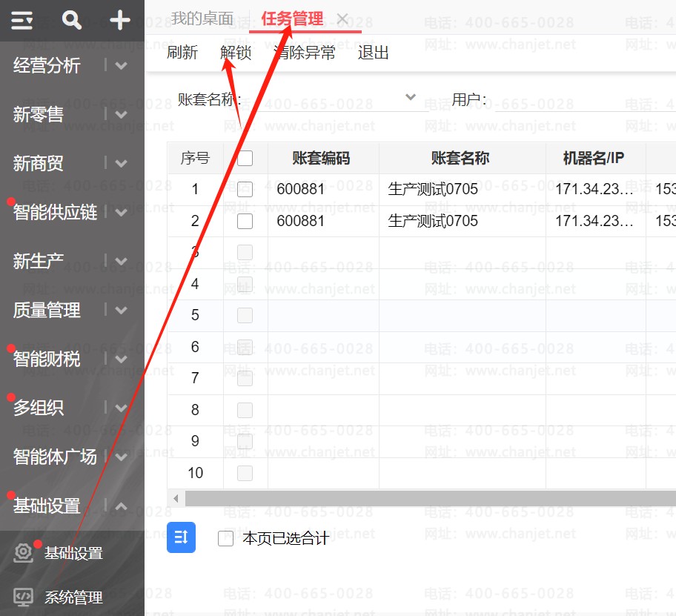Click the 解锁 button
Screen dimensions: 676x616
[236, 53]
